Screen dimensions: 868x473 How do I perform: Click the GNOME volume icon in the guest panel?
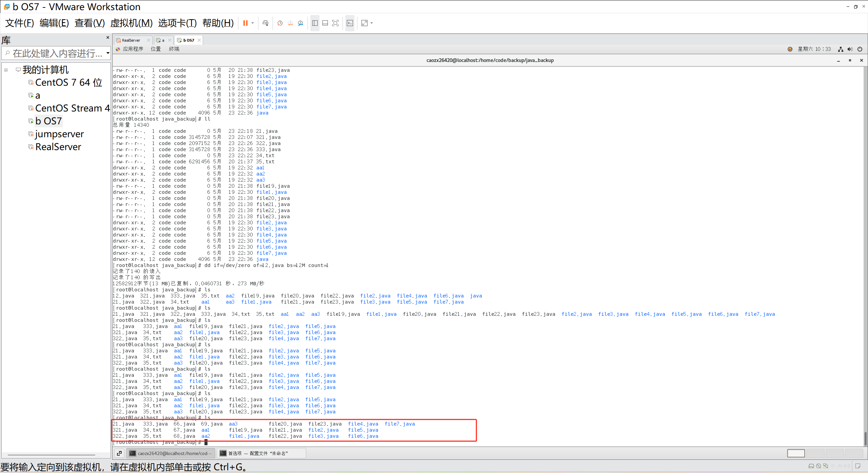(x=850, y=49)
